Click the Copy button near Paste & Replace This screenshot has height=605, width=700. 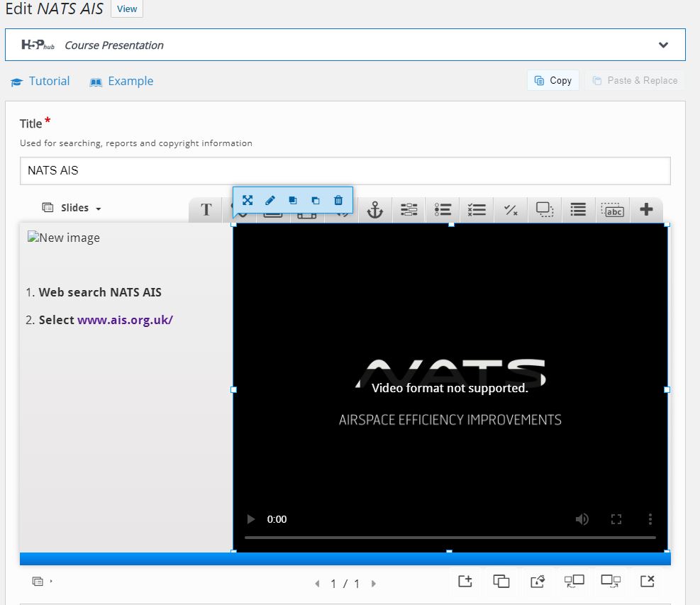pyautogui.click(x=552, y=80)
